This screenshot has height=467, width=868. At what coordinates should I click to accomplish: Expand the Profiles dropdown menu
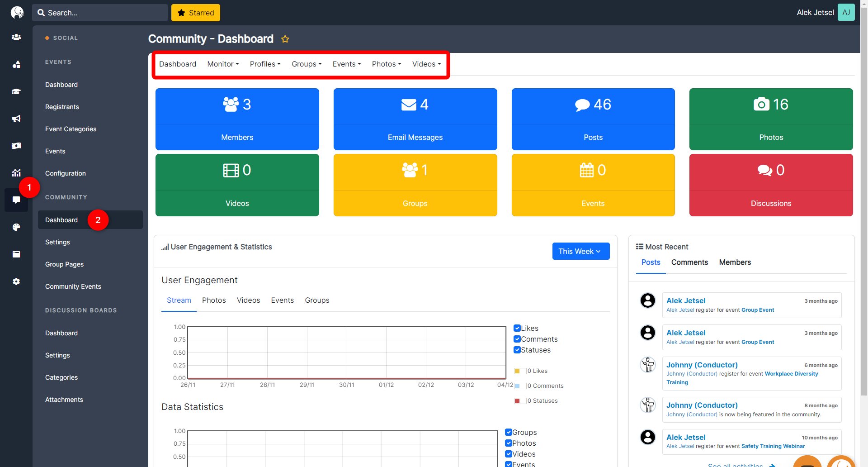(265, 64)
